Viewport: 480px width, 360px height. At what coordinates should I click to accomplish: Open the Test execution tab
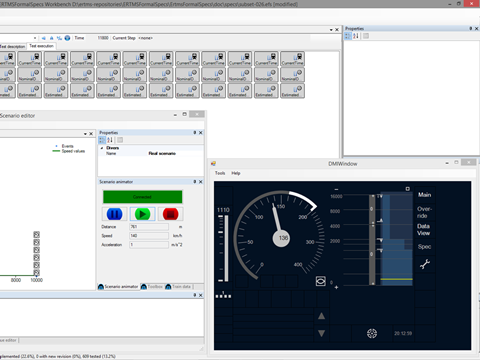41,46
